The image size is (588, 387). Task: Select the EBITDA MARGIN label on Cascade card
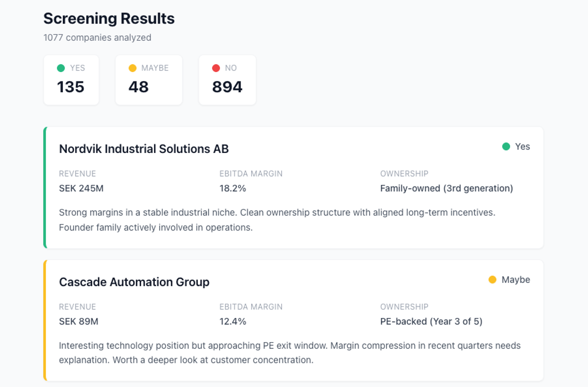coord(250,307)
